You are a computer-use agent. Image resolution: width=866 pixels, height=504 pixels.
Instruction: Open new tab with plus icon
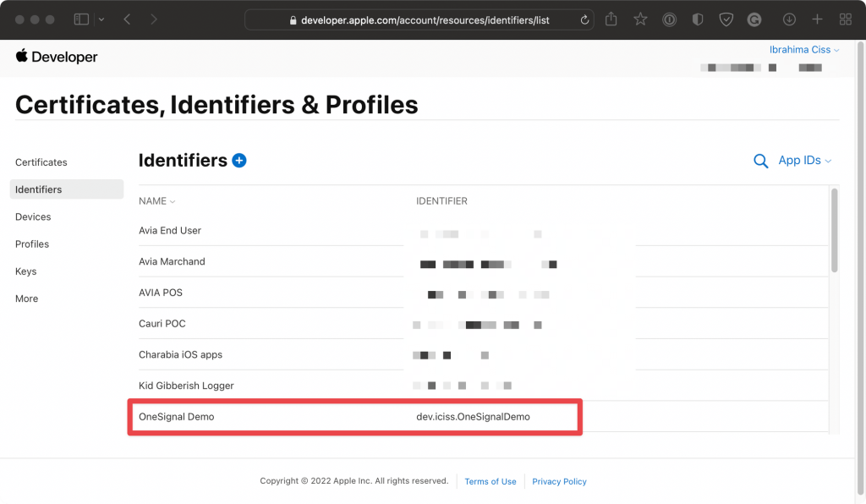(818, 19)
